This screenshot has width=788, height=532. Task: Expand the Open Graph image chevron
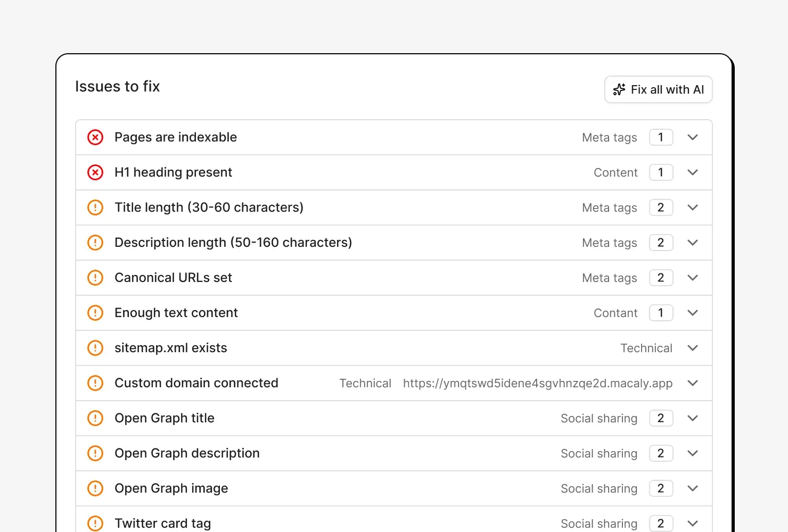[693, 488]
